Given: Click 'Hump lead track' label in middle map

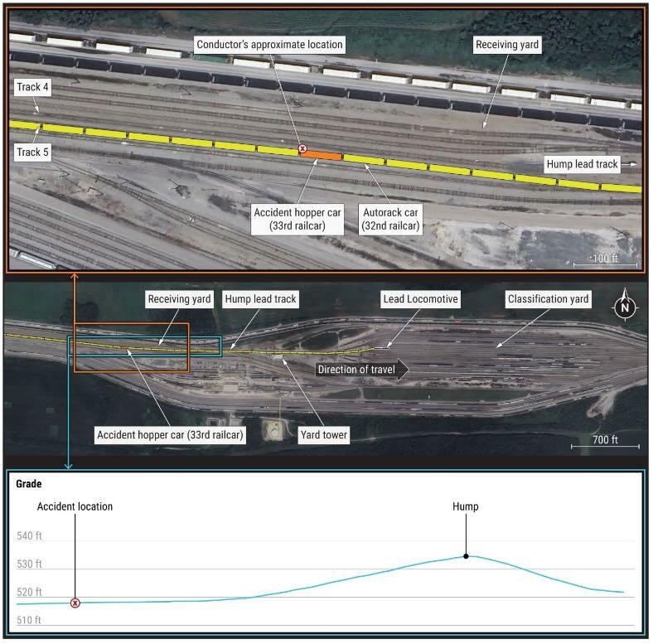Looking at the screenshot, I should [x=260, y=299].
